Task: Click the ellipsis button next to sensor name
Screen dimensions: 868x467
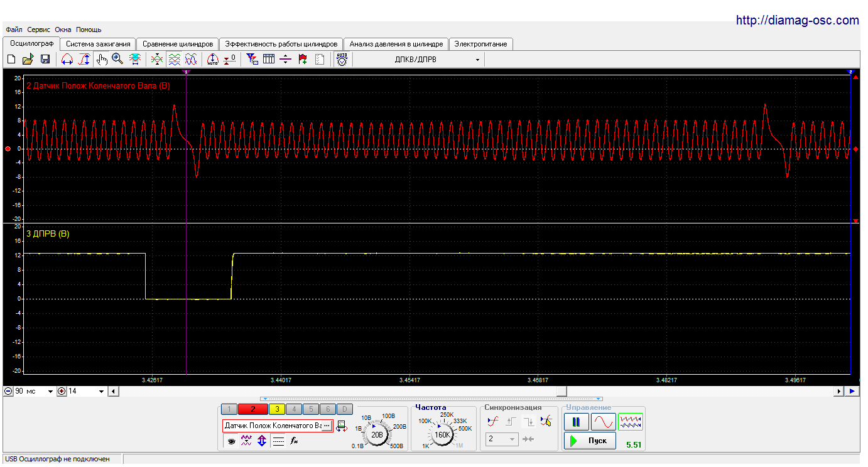Action: pyautogui.click(x=327, y=426)
